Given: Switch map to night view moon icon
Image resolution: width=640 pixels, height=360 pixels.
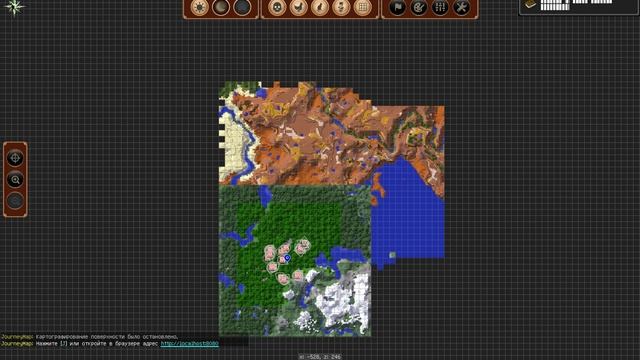Looking at the screenshot, I should pyautogui.click(x=221, y=7).
